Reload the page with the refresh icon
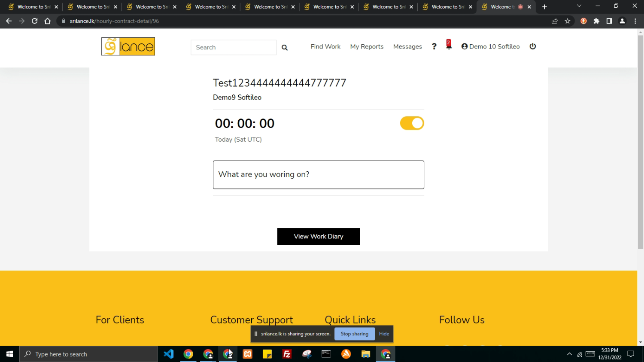The height and width of the screenshot is (362, 644). coord(35,21)
